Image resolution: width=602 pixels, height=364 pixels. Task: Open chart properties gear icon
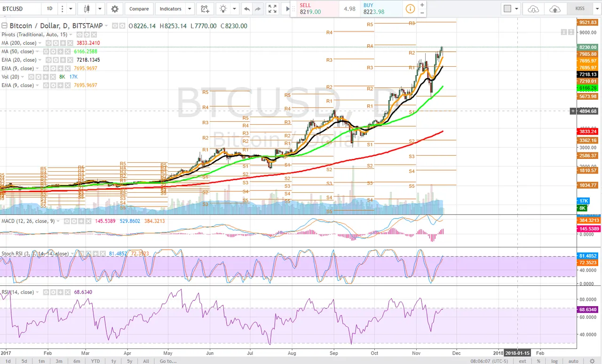115,9
